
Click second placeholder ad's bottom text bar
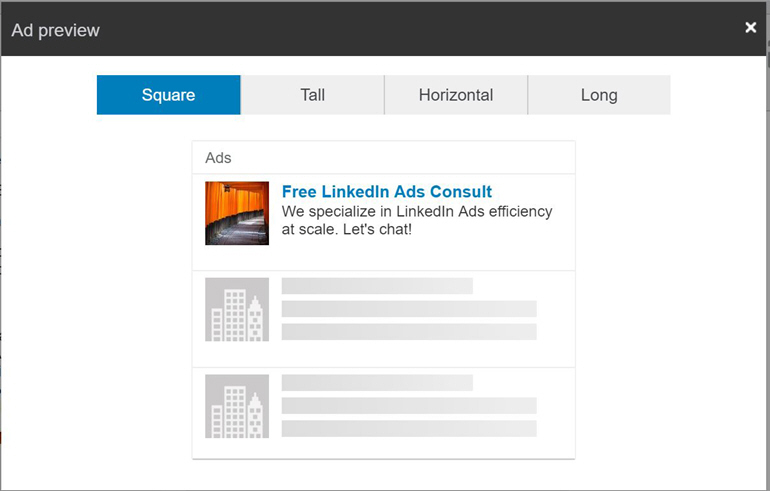click(409, 332)
